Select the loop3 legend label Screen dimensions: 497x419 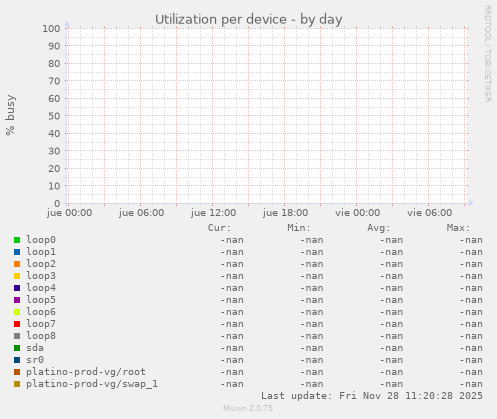[x=41, y=276]
